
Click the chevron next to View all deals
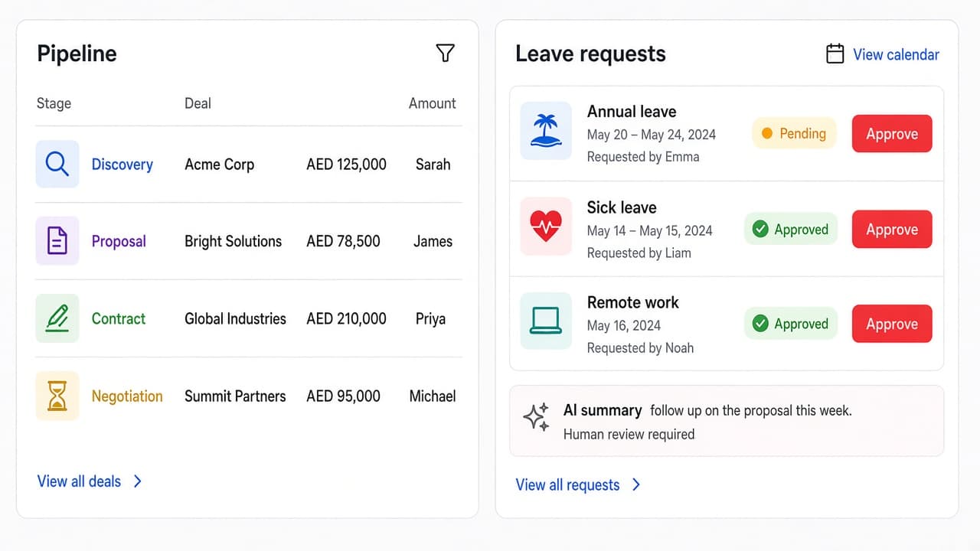point(137,481)
